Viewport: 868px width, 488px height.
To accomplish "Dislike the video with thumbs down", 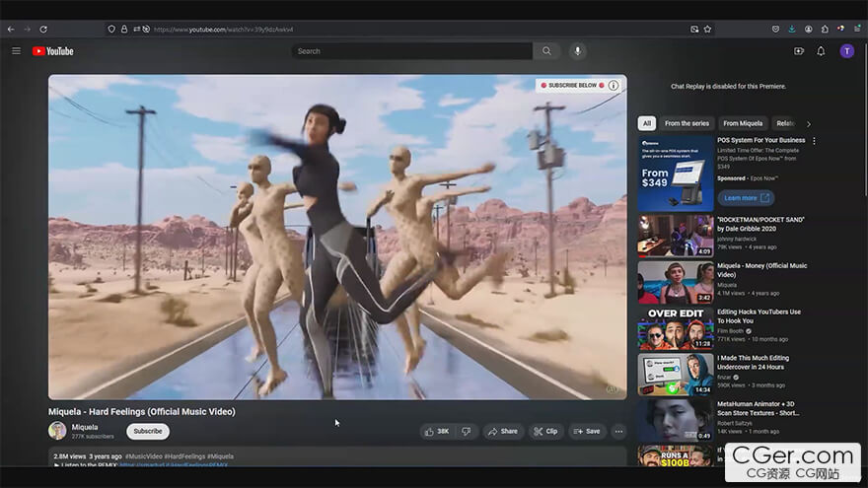I will coord(467,431).
